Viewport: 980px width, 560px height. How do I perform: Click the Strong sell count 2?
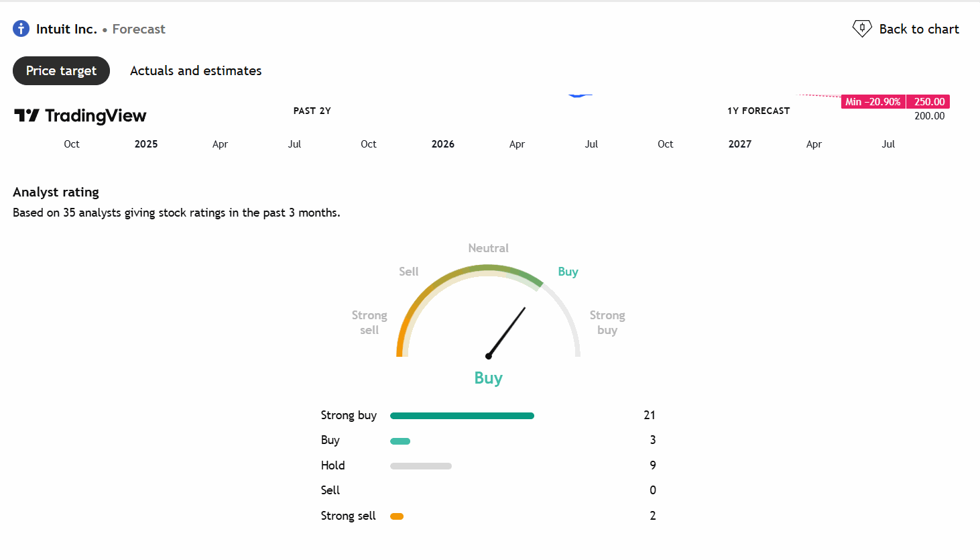click(x=653, y=516)
